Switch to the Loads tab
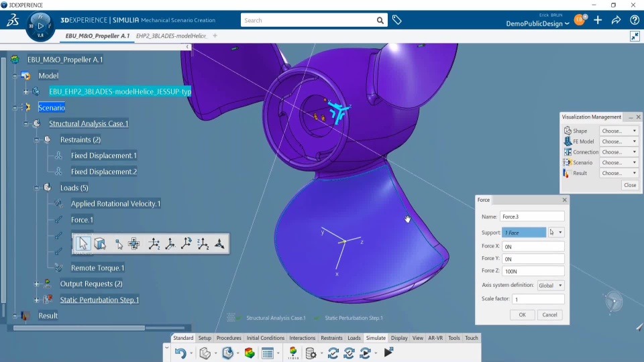 (354, 338)
